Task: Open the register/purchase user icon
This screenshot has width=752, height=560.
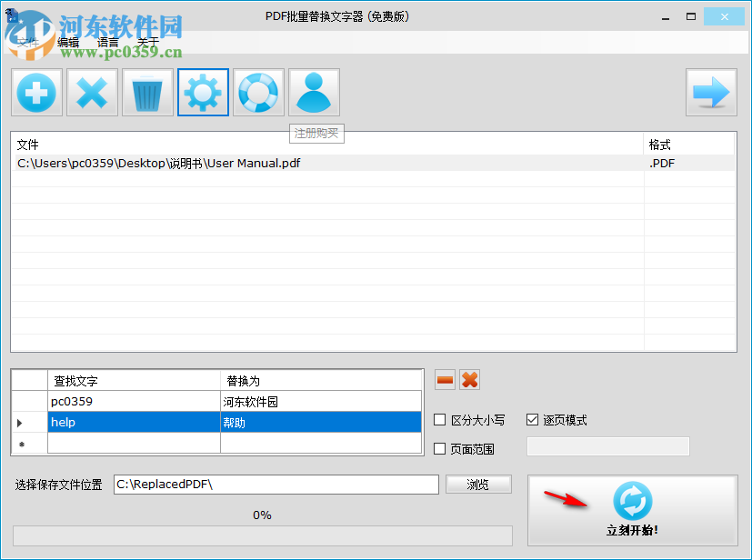Action: tap(314, 92)
